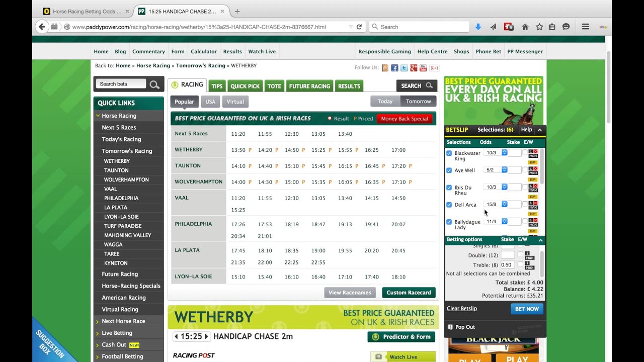Tick E/W checkbox for Blackwater King
This screenshot has height=362, width=644.
point(525,152)
